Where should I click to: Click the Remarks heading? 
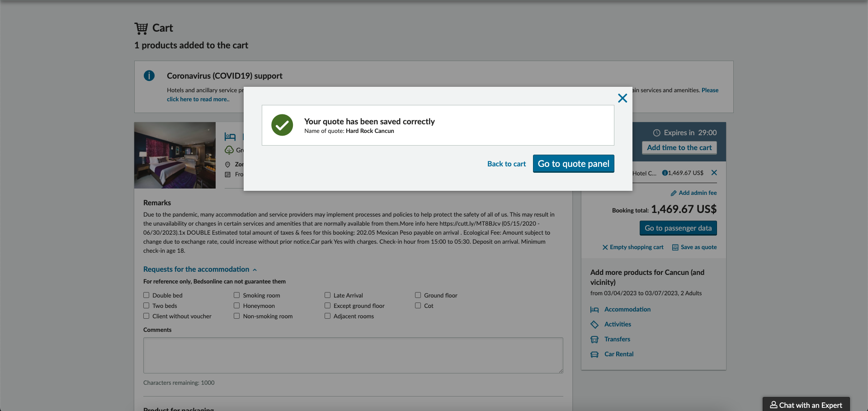(x=157, y=203)
